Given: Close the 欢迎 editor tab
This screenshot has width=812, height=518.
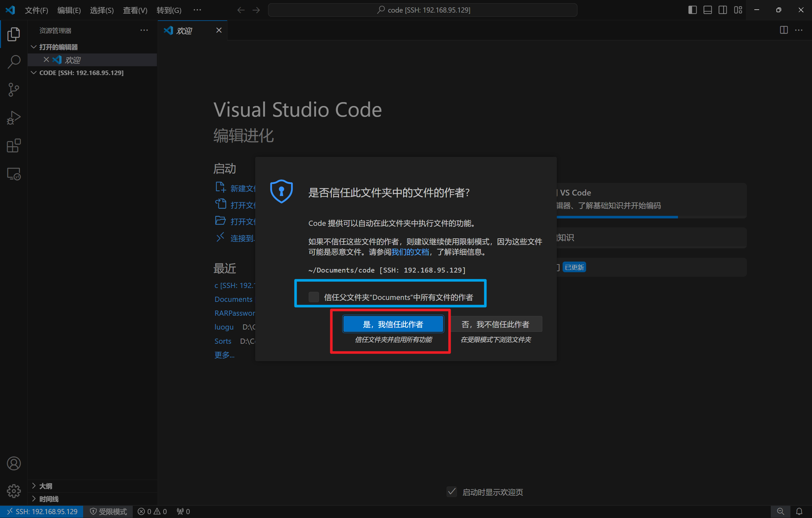Looking at the screenshot, I should [x=219, y=30].
